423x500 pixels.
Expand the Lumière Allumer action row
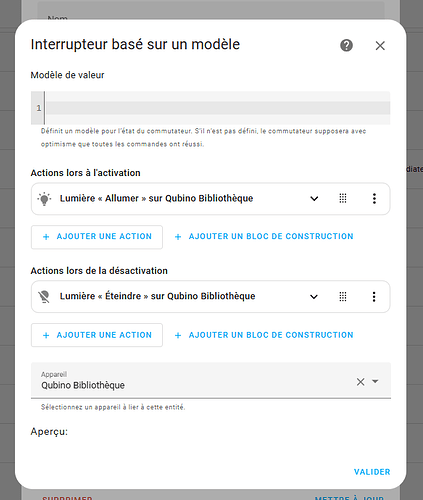314,199
